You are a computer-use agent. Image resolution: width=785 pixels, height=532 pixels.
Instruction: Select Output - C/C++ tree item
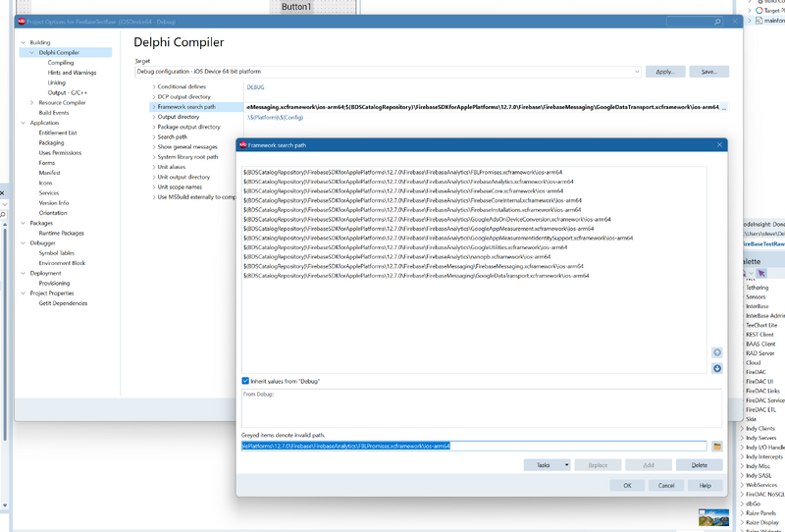[x=68, y=92]
